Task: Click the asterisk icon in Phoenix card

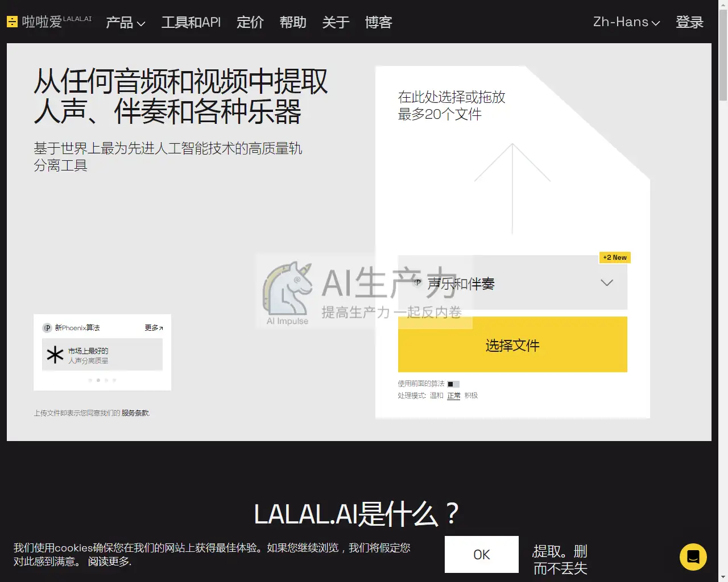Action: [55, 355]
